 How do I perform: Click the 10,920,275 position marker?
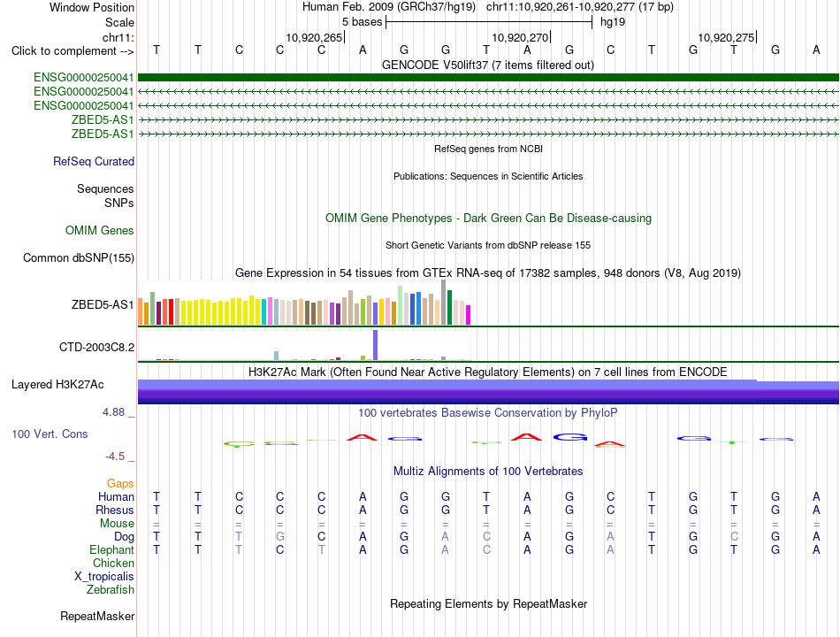(727, 37)
